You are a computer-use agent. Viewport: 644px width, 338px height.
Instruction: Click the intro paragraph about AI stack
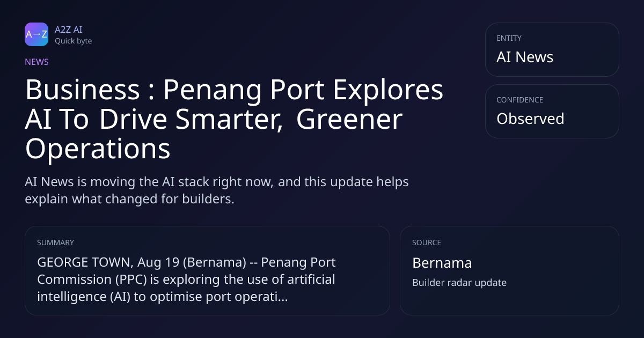point(217,190)
